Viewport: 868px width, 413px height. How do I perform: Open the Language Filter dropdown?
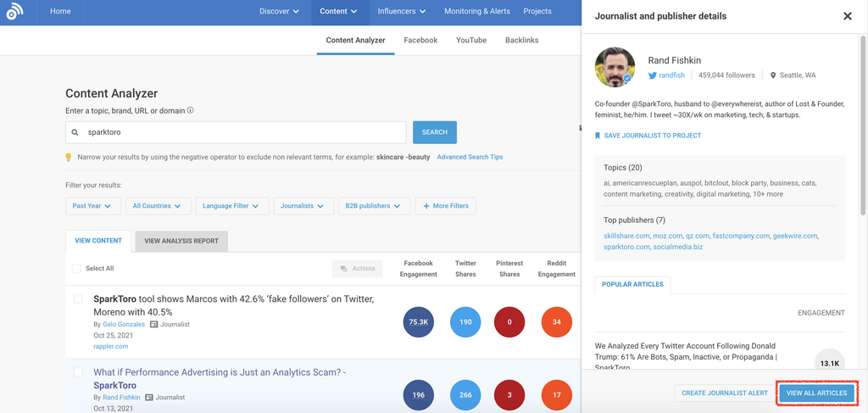click(x=231, y=205)
